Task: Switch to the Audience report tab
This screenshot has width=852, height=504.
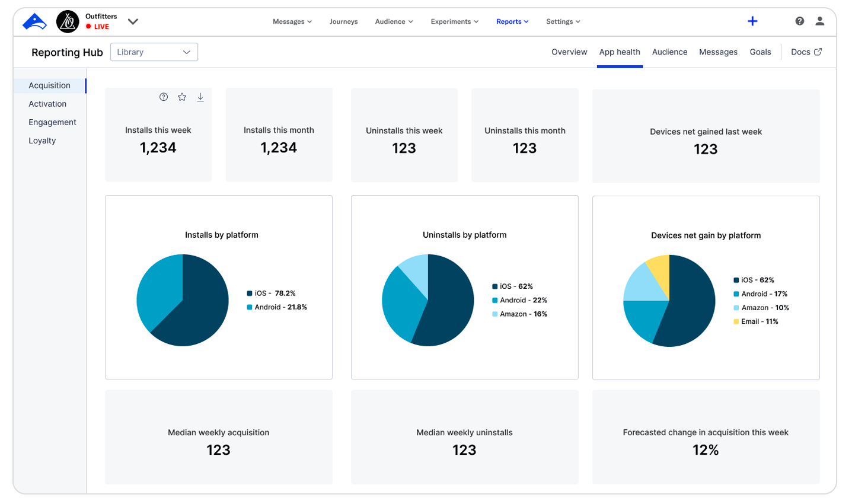Action: coord(669,52)
